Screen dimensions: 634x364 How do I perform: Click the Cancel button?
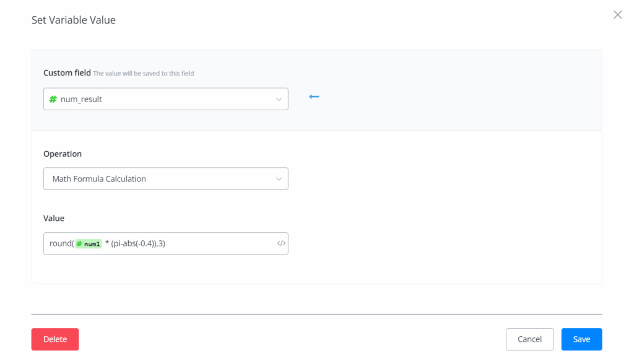529,339
